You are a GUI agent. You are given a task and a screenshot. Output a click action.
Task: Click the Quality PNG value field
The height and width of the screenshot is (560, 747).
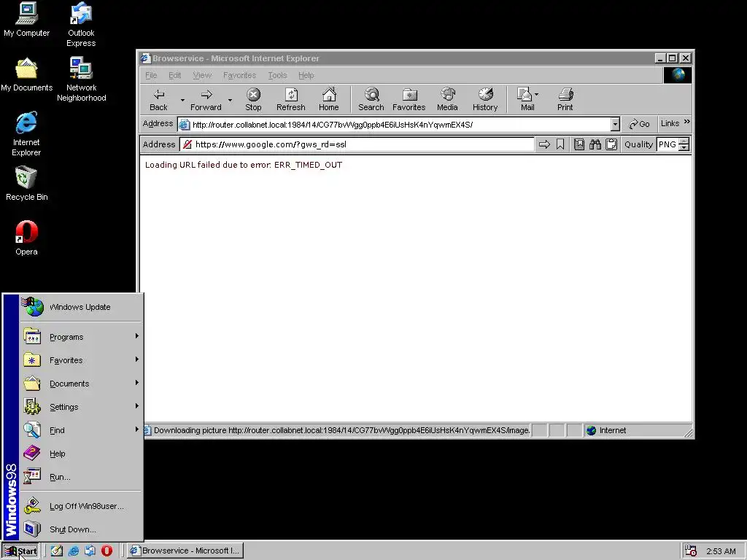[668, 144]
